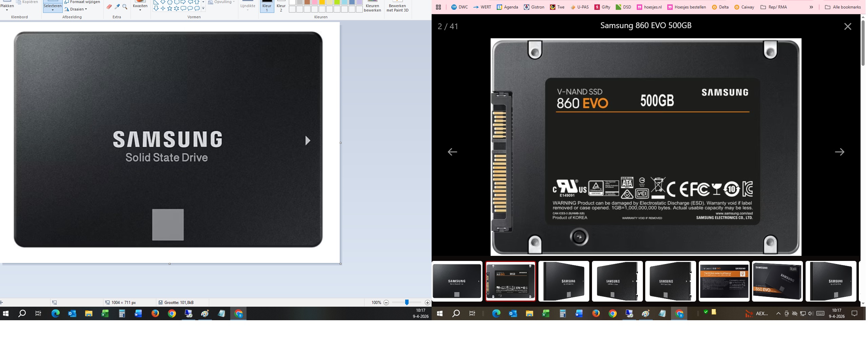Activate Kleur 2 background color
868x347 pixels.
click(x=281, y=6)
